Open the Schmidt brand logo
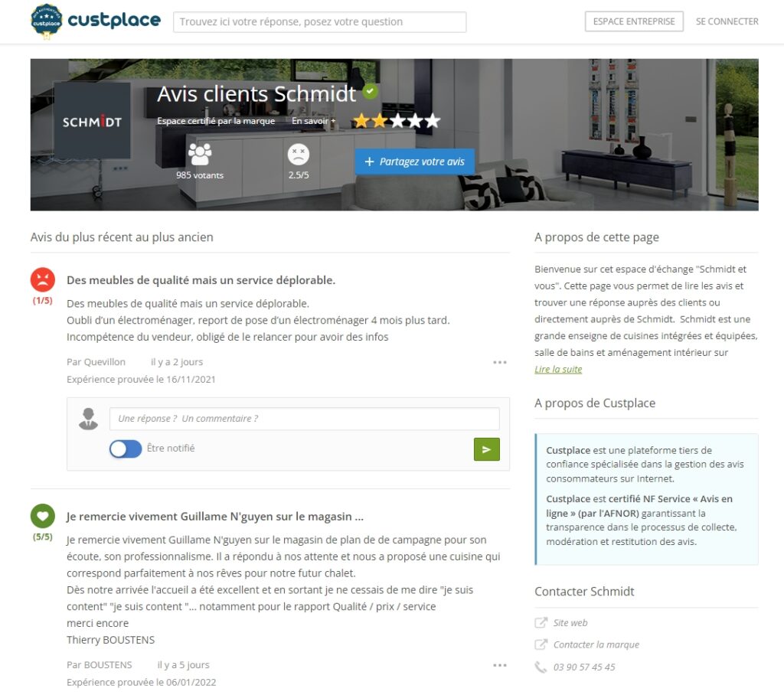This screenshot has width=784, height=695. pyautogui.click(x=92, y=121)
